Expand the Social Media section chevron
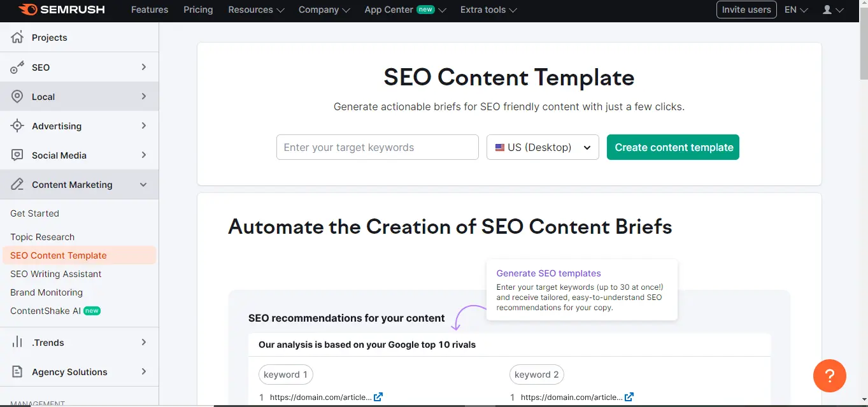868x407 pixels. point(144,155)
